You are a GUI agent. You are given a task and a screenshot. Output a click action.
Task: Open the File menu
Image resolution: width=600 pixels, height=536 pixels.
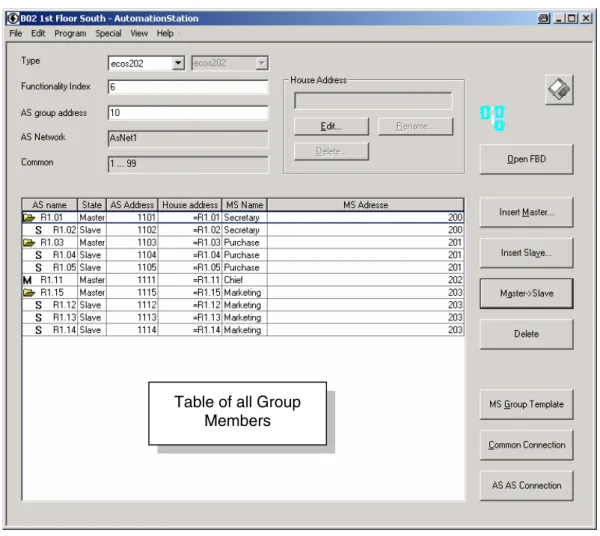(x=16, y=33)
